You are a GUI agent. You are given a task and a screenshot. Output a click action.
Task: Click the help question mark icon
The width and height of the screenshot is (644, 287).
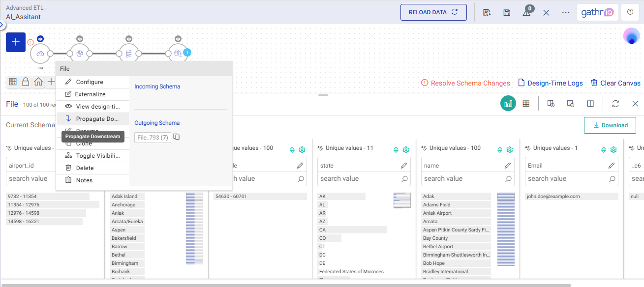click(x=630, y=12)
